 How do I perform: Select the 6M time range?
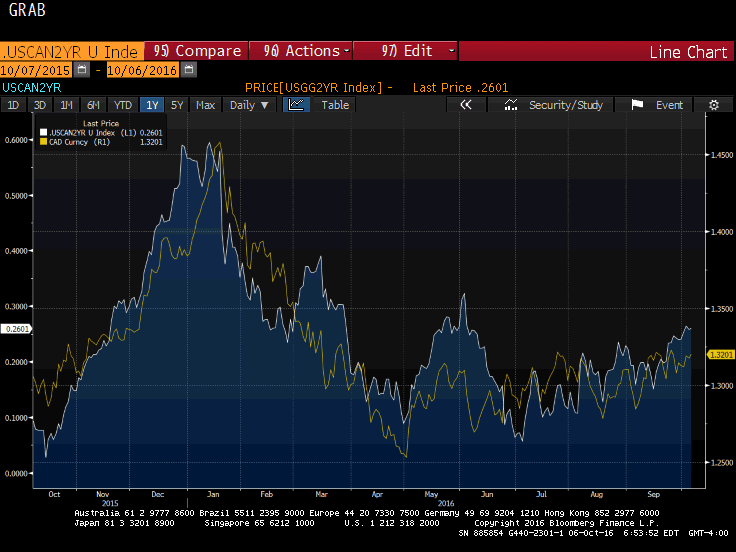93,105
